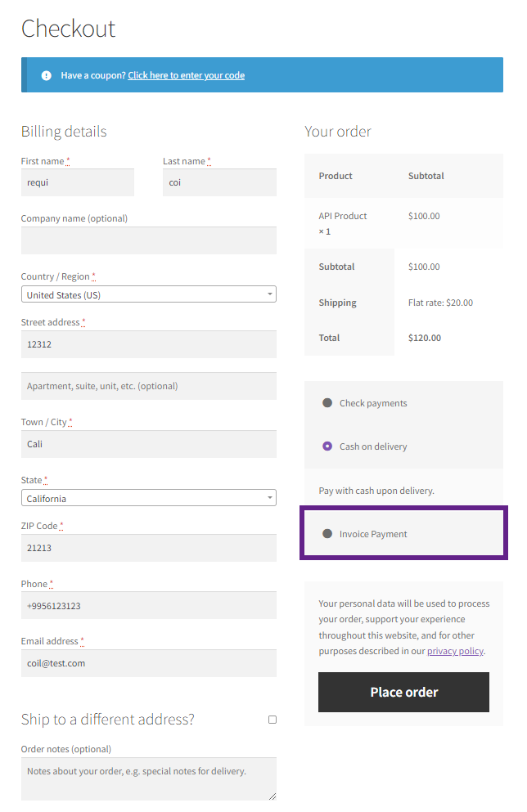The height and width of the screenshot is (812, 527).
Task: Click the Email address field
Action: pos(148,663)
